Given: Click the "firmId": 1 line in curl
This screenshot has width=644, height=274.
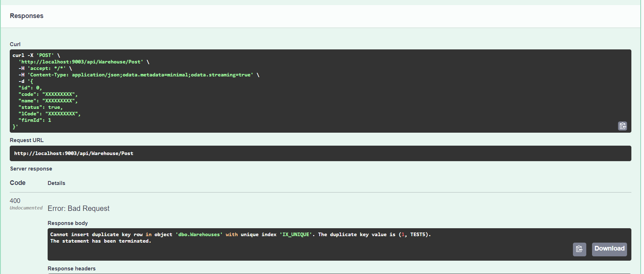Looking at the screenshot, I should tap(35, 120).
